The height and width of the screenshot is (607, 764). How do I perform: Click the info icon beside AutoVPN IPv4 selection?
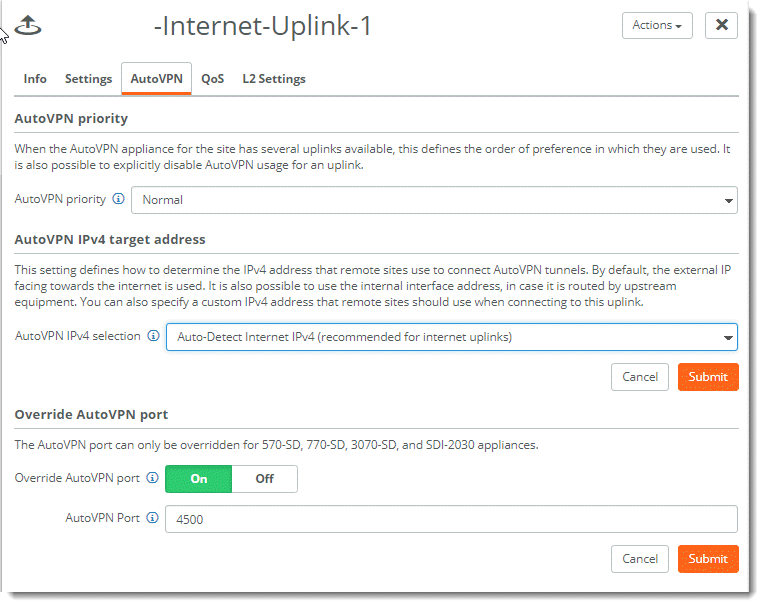[153, 336]
